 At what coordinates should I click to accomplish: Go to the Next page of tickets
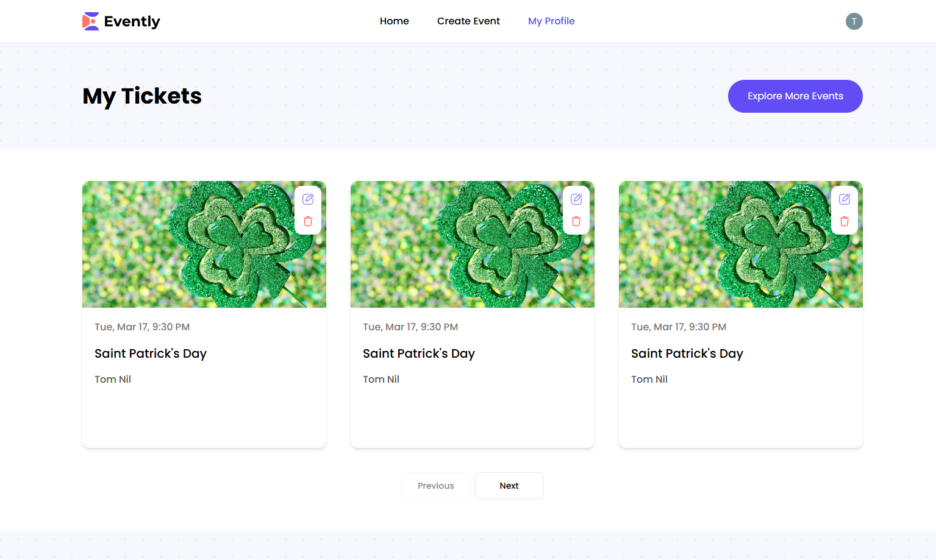tap(509, 486)
